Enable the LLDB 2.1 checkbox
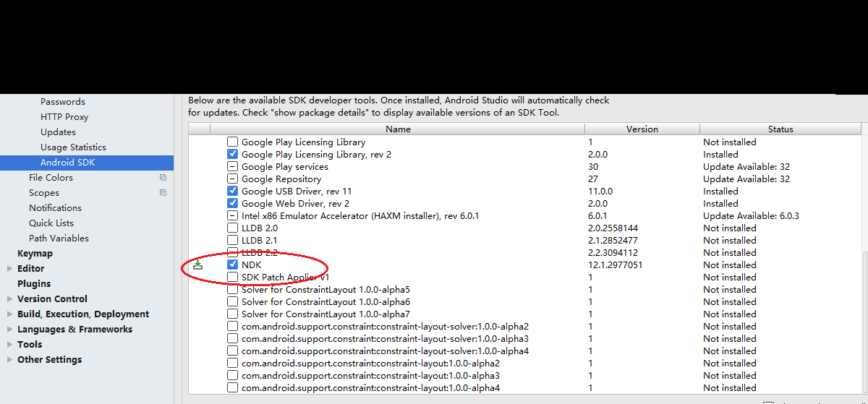This screenshot has width=868, height=404. pos(232,241)
